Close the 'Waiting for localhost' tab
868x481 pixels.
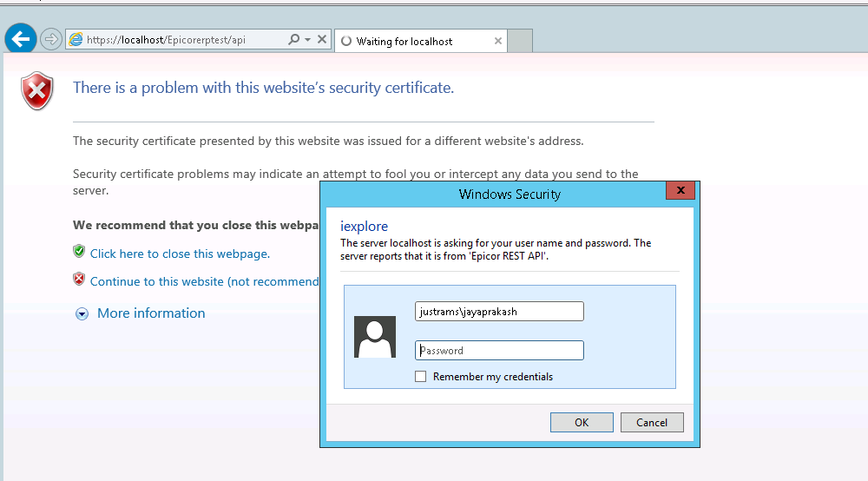pos(497,41)
